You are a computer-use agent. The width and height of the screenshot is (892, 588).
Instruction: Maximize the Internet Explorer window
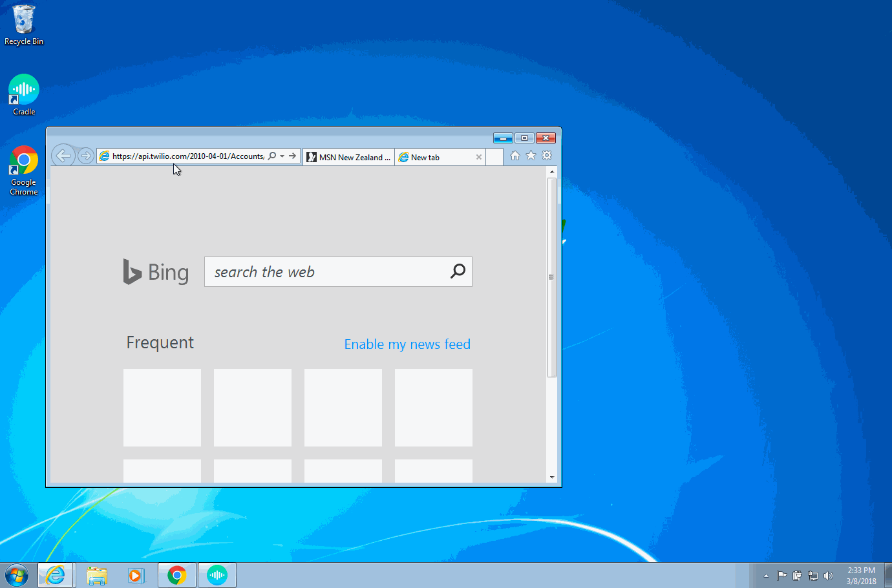click(524, 138)
